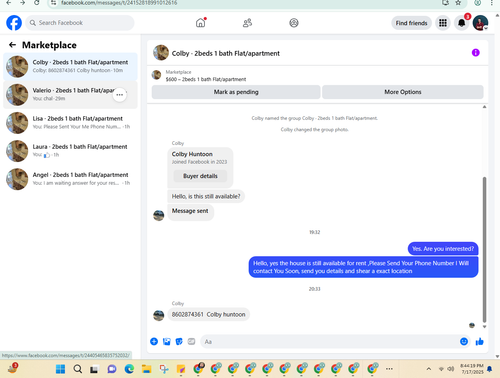Open Microsoft Edge from taskbar
The image size is (500, 378).
tap(129, 369)
